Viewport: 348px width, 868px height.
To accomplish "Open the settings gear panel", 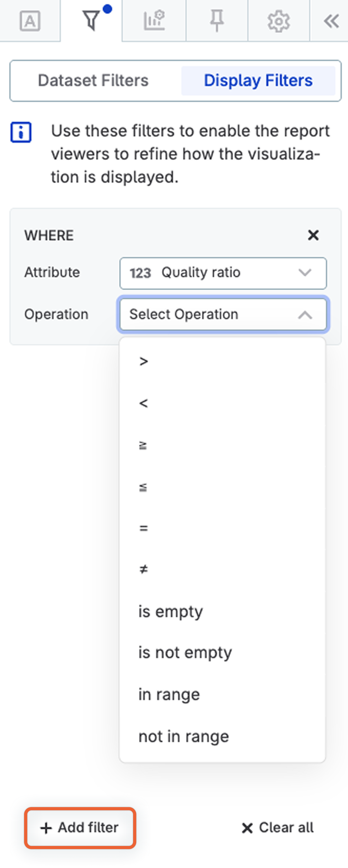I will coord(279,21).
